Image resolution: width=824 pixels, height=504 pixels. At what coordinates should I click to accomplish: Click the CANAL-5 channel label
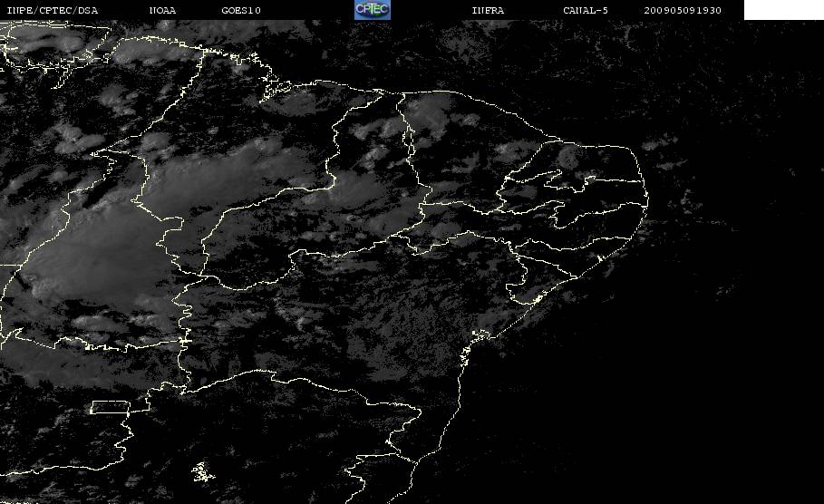(x=586, y=10)
